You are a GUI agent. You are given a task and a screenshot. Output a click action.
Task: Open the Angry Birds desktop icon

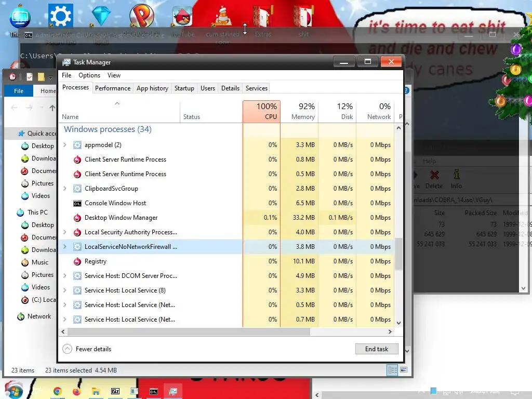coord(182,16)
